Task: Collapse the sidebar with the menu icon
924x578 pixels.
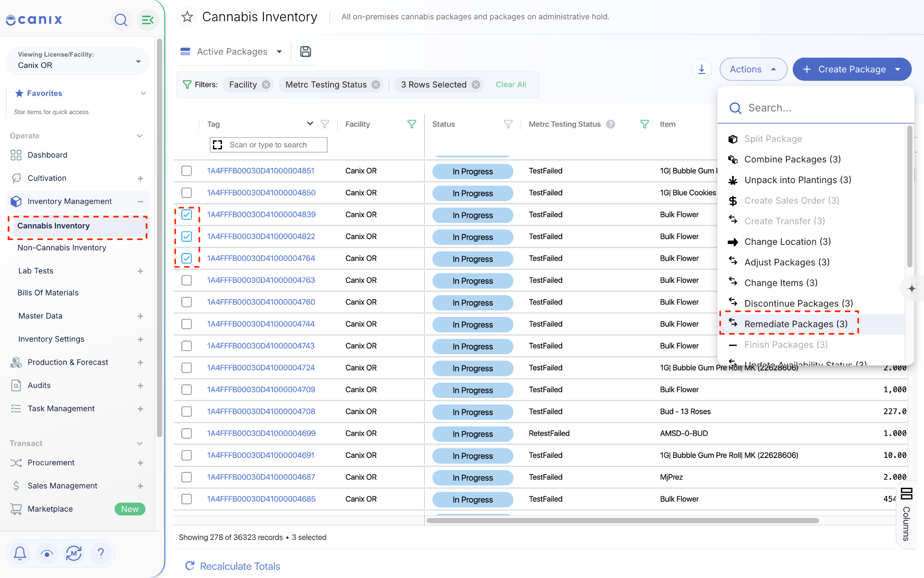Action: [148, 20]
